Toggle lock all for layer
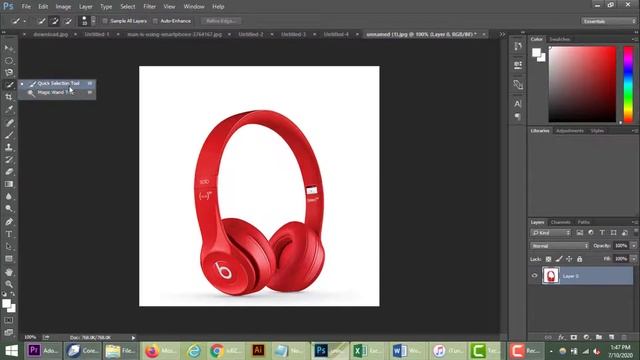The width and height of the screenshot is (640, 360). pos(580,259)
